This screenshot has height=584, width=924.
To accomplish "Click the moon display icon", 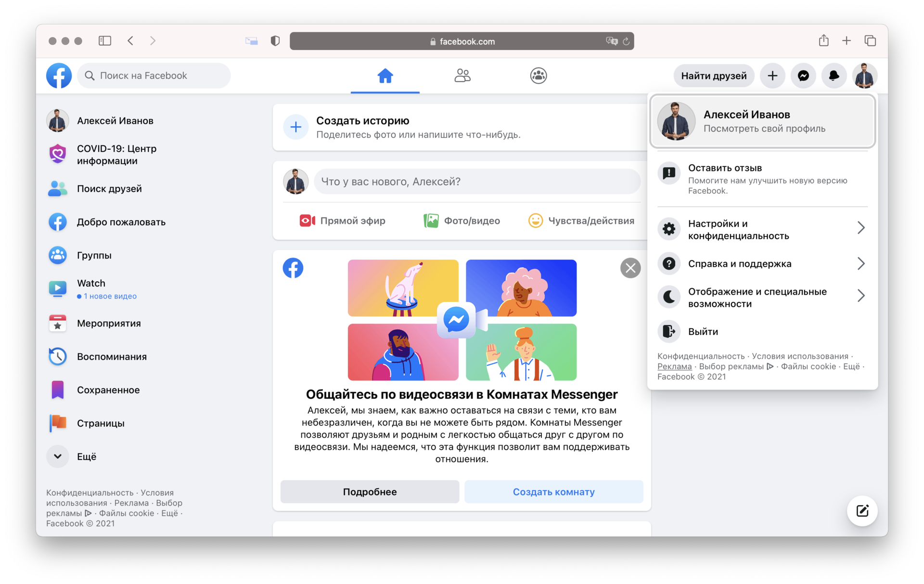I will click(669, 297).
